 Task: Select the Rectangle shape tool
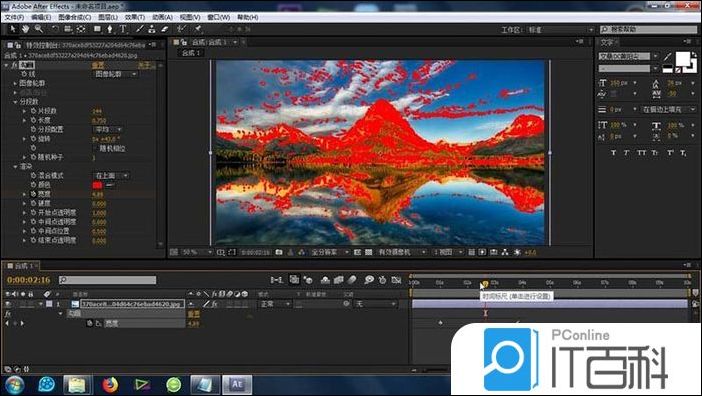[x=97, y=29]
